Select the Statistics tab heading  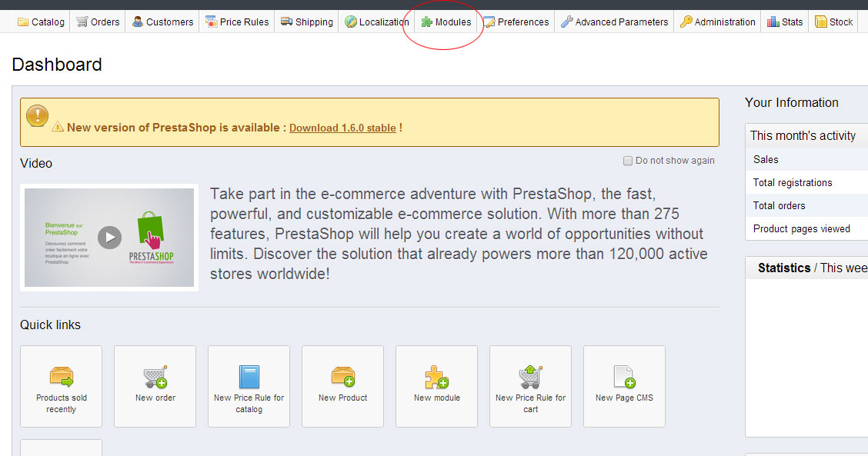(x=783, y=268)
